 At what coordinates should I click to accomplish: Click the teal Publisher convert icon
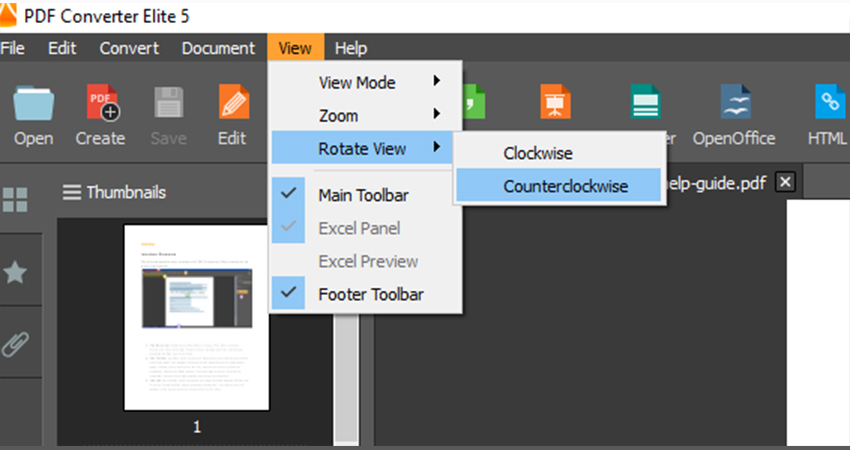(645, 101)
